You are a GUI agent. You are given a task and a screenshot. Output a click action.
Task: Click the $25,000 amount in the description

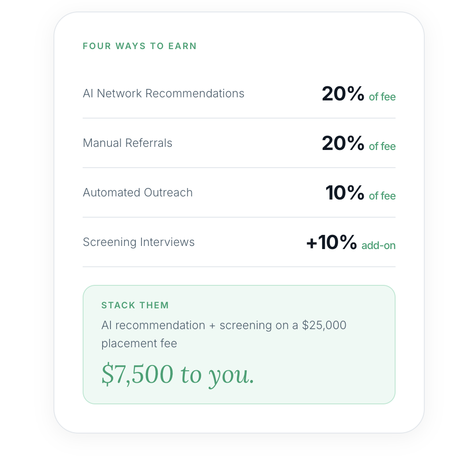point(324,326)
